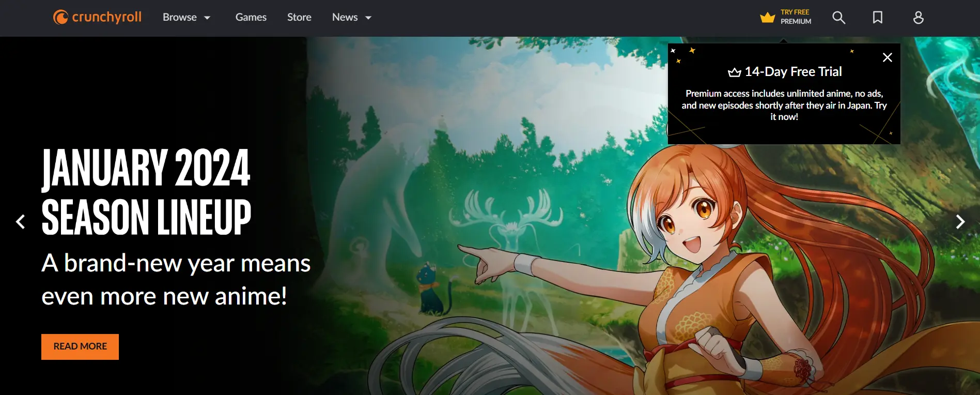Open the Store page
The height and width of the screenshot is (395, 980).
coord(299,18)
